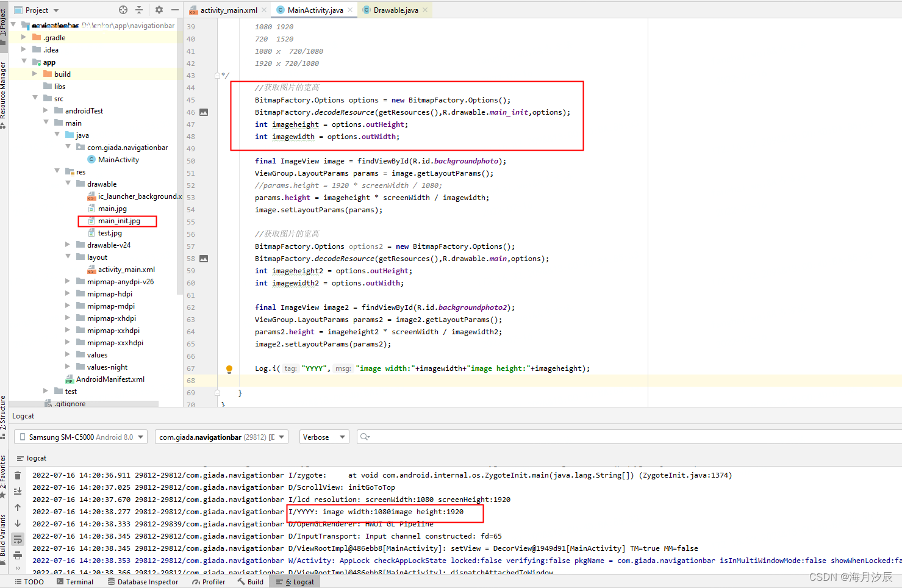Print the logcat output
Image resolution: width=902 pixels, height=588 pixels.
point(18,555)
